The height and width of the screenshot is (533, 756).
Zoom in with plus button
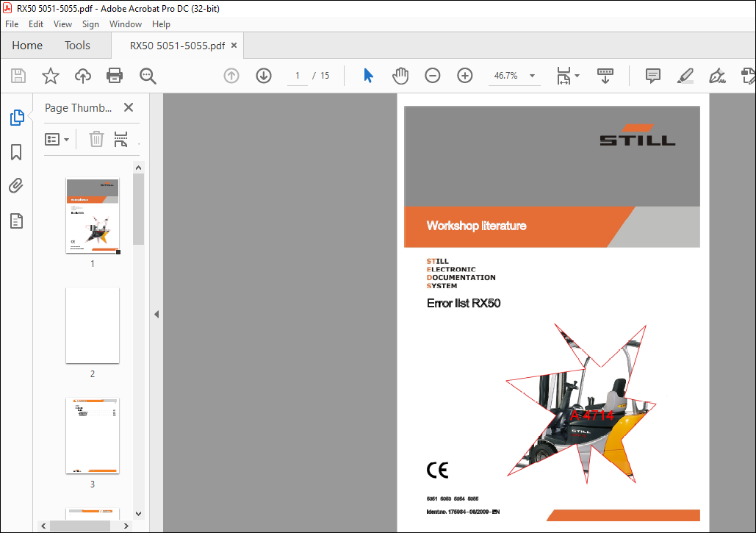coord(465,76)
